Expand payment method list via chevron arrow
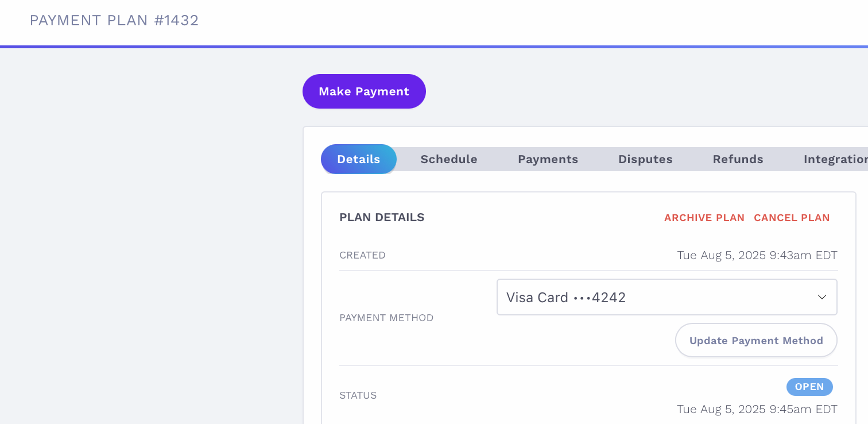This screenshot has width=868, height=424. pos(822,297)
